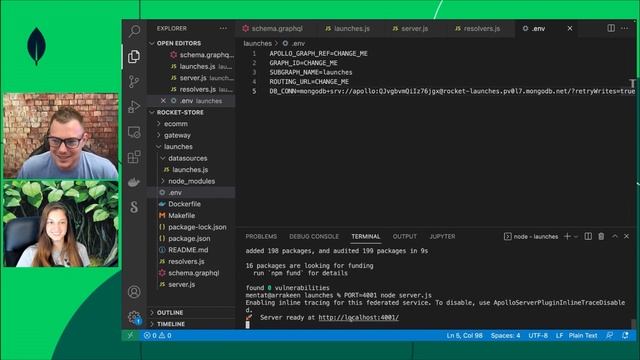Open notifications bell in status bar
The height and width of the screenshot is (360, 640).
(x=625, y=335)
